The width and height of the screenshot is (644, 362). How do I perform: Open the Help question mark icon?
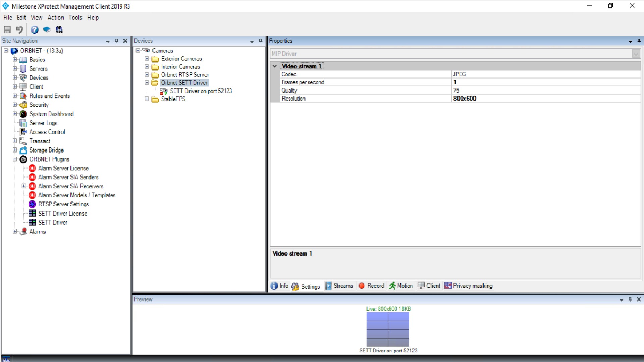34,30
